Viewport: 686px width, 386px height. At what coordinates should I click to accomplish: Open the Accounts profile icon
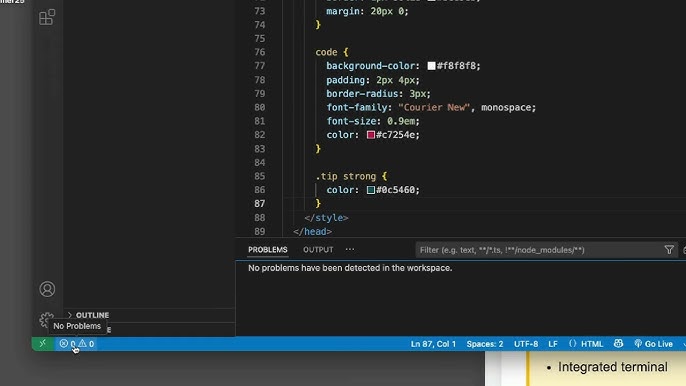point(47,289)
